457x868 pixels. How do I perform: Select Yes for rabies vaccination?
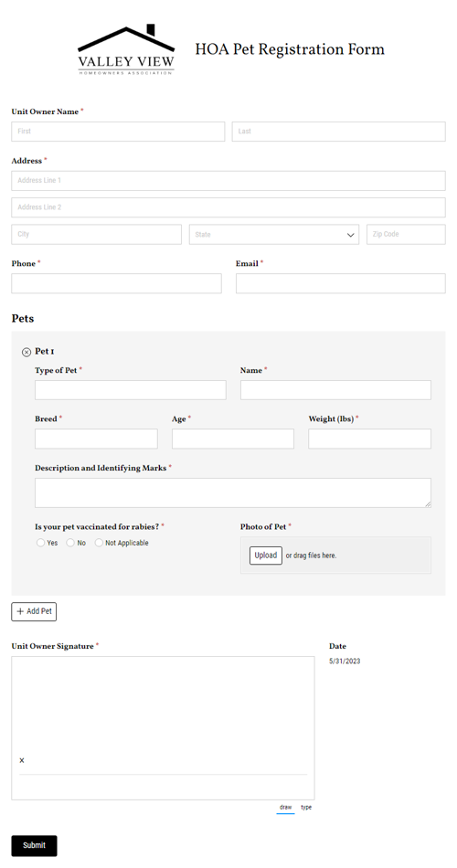pyautogui.click(x=40, y=543)
